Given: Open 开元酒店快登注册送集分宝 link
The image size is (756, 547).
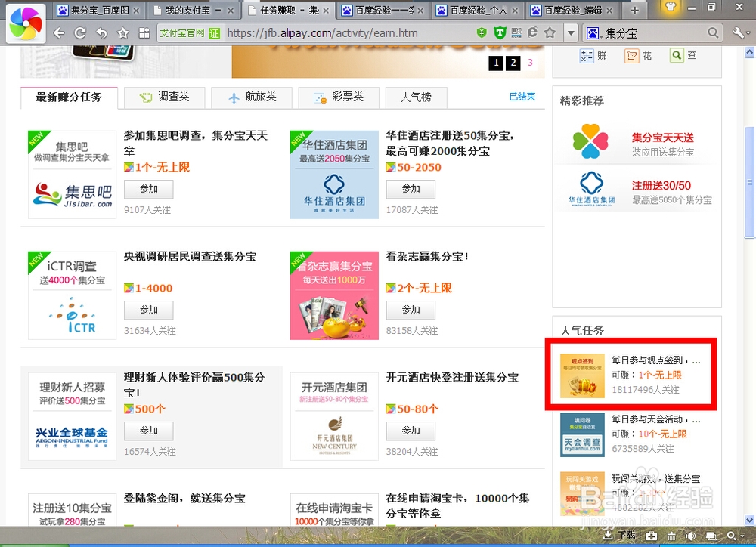Looking at the screenshot, I should tap(452, 377).
